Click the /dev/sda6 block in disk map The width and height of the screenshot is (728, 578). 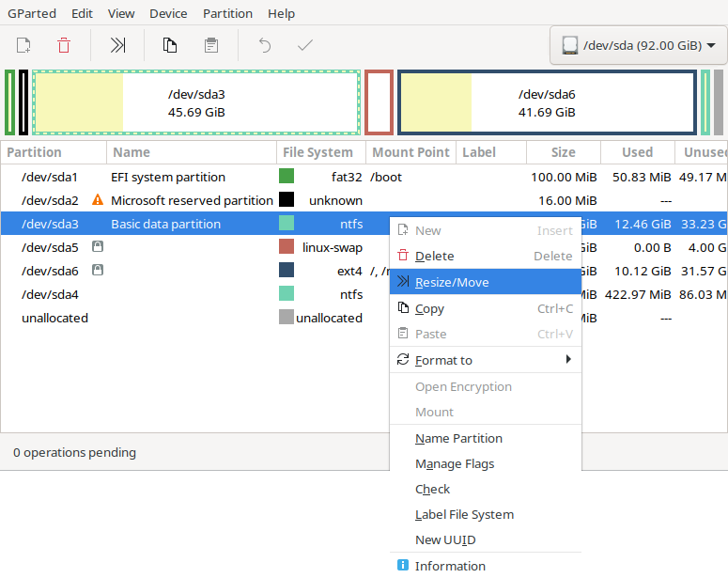click(547, 102)
